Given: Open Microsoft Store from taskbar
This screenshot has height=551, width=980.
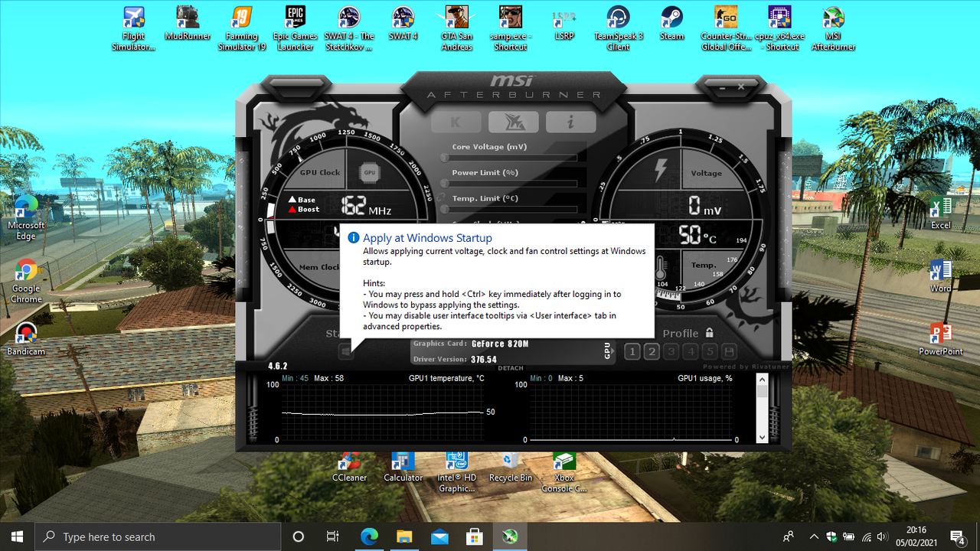Looking at the screenshot, I should [474, 536].
